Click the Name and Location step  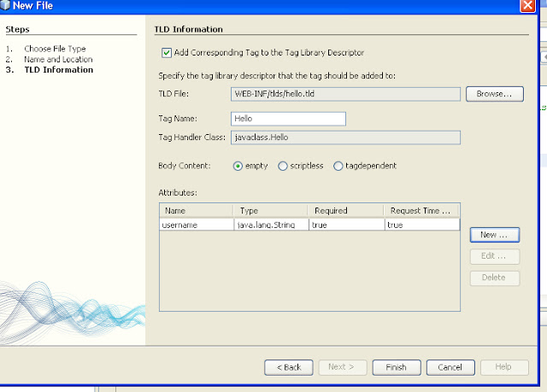coord(58,59)
